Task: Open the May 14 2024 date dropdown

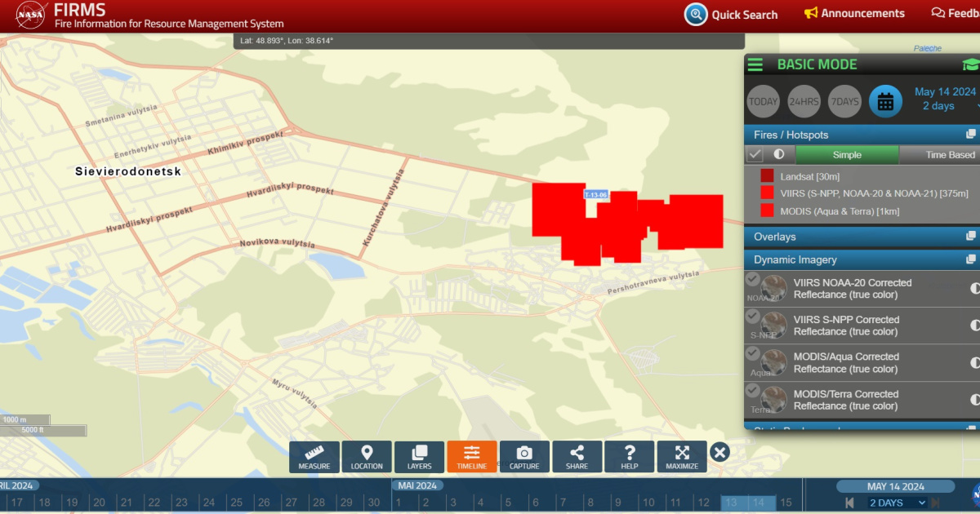Action: pyautogui.click(x=946, y=99)
